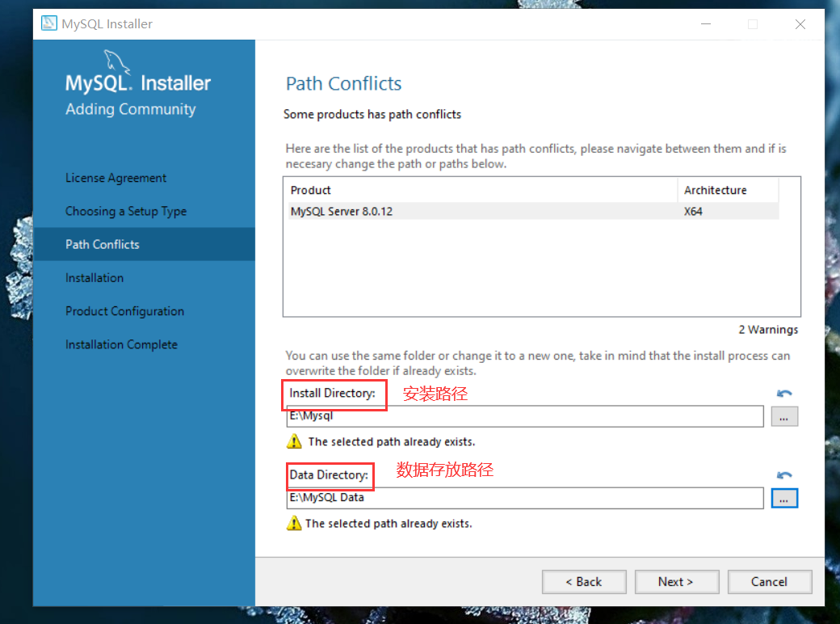Click the Path Conflicts page heading
This screenshot has width=840, height=624.
(x=343, y=83)
